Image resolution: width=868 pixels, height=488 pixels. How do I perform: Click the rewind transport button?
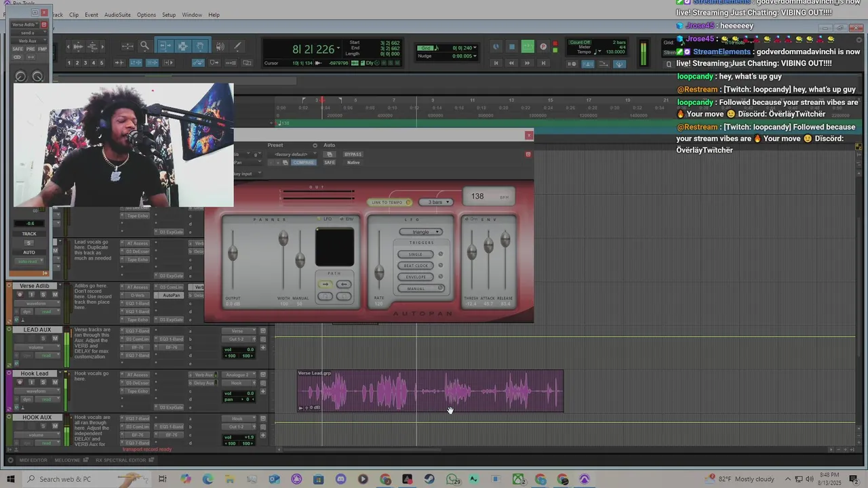[x=511, y=63]
